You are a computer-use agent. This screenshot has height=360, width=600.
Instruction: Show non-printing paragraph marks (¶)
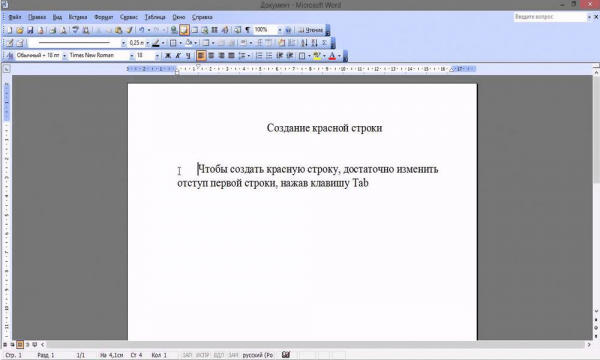click(248, 30)
